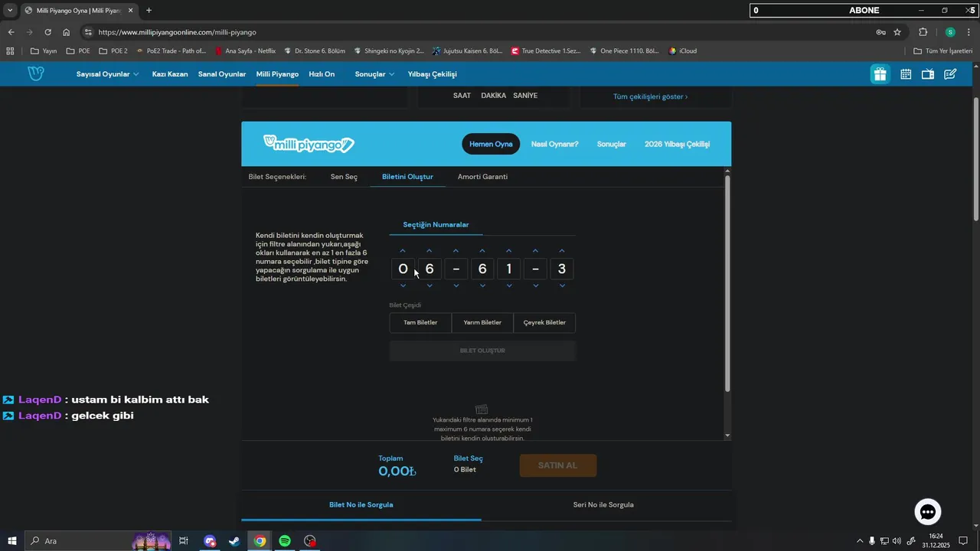Switch to Seri No ile Sorgula
980x551 pixels.
pyautogui.click(x=603, y=505)
